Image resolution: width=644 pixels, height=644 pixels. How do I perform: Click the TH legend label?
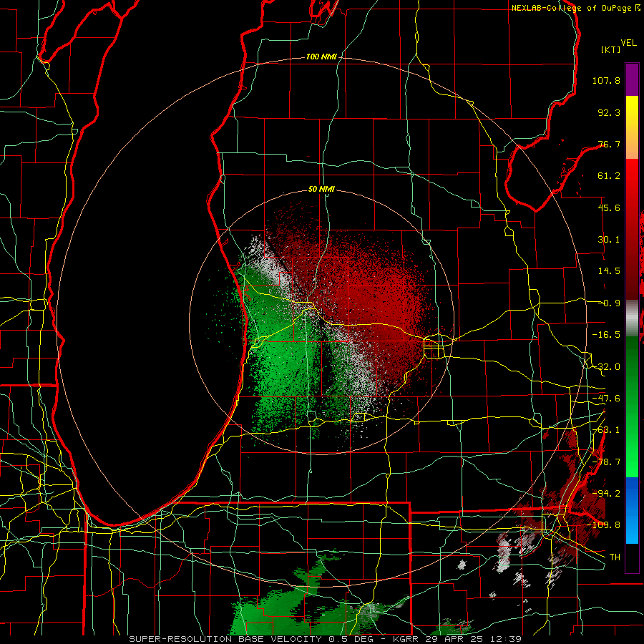[615, 557]
